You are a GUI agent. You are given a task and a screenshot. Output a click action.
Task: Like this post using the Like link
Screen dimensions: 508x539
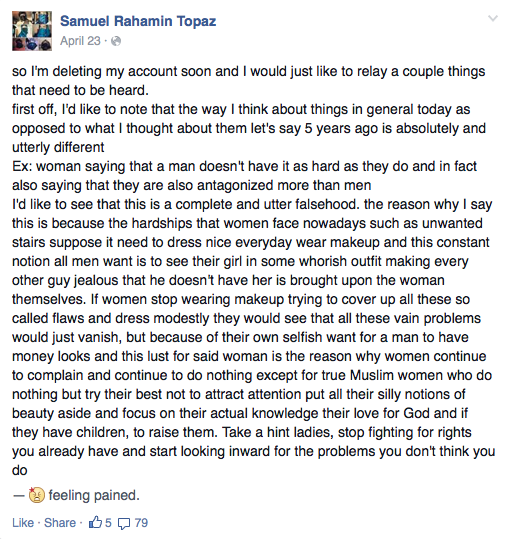pyautogui.click(x=23, y=523)
